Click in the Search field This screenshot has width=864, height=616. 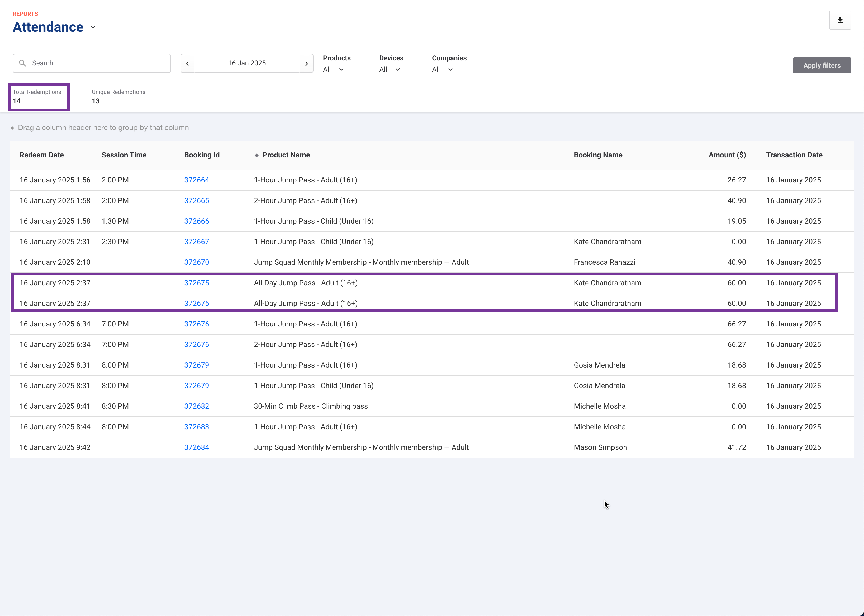click(92, 63)
